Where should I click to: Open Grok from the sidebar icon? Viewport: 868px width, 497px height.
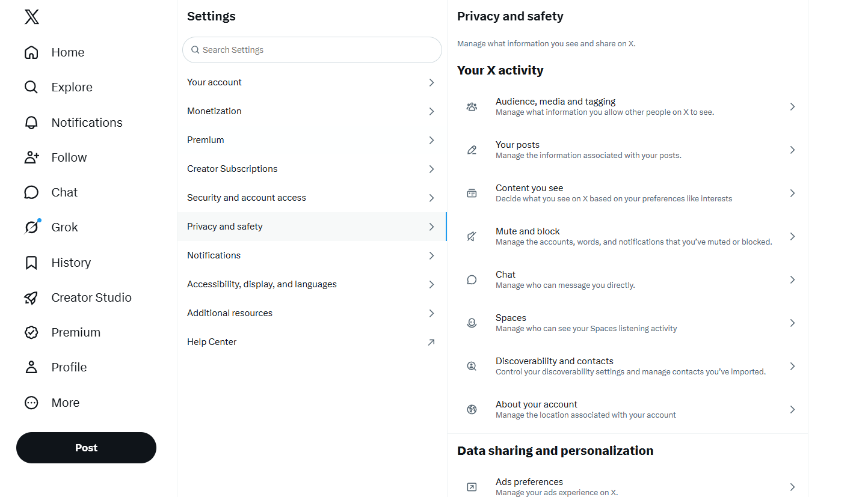31,227
